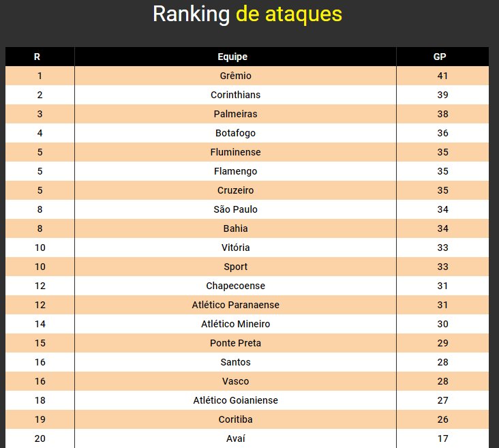This screenshot has width=499, height=448.
Task: Click the Ranking de ataques title
Action: point(247,14)
